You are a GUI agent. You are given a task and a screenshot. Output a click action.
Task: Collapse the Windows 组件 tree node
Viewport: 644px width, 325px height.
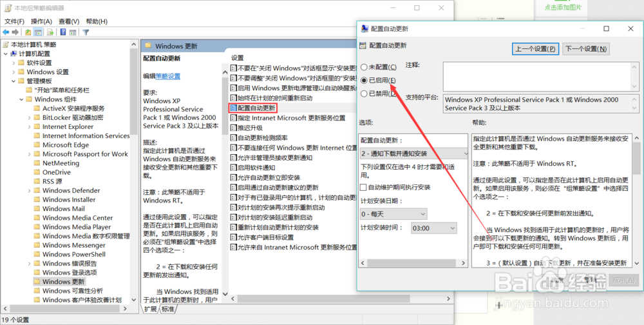pos(21,99)
